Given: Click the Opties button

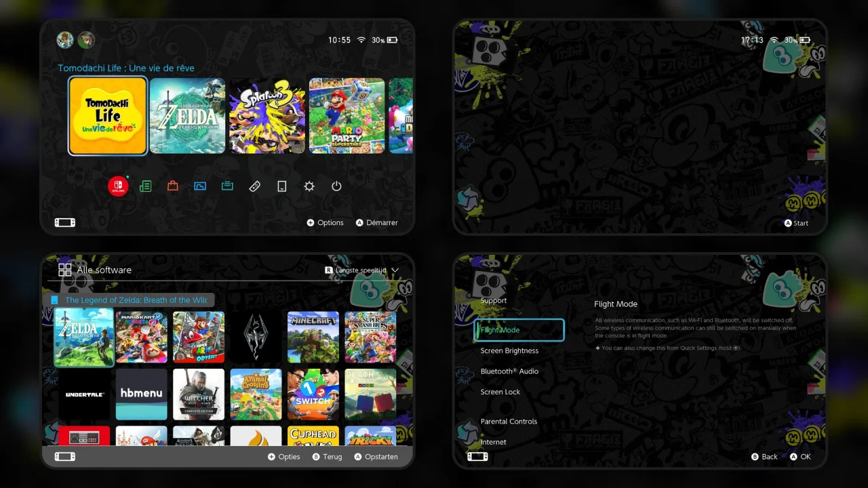Looking at the screenshot, I should [x=284, y=457].
